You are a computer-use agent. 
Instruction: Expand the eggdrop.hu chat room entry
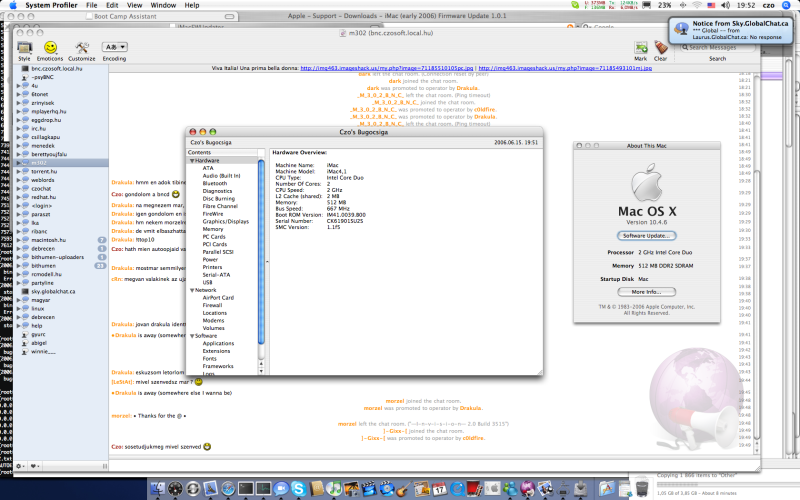pos(18,120)
